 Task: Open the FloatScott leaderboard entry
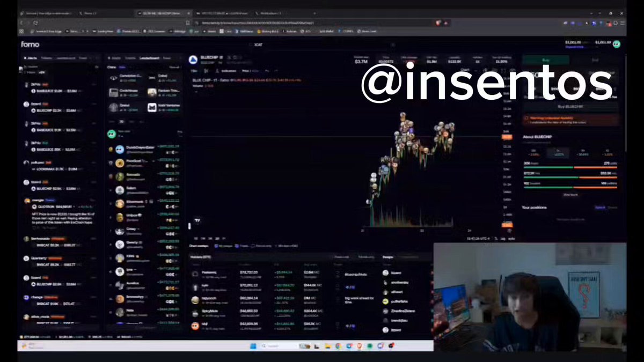point(145,162)
